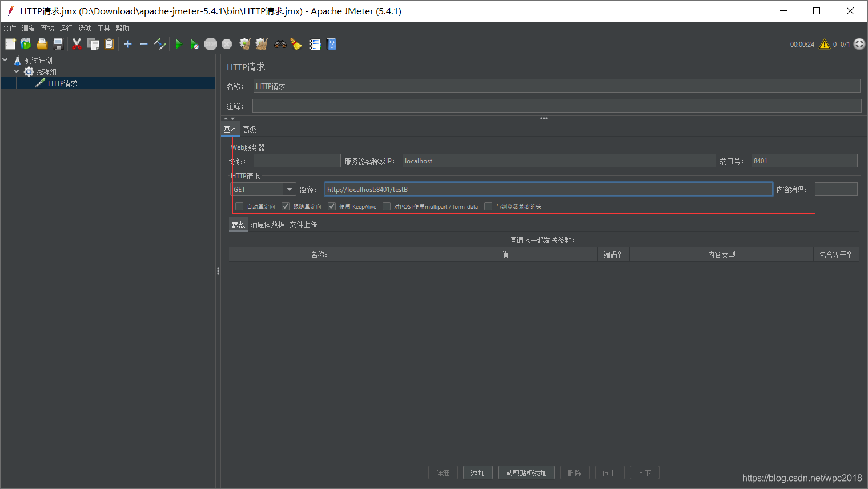The image size is (868, 489).
Task: Open the 文件 menu
Action: pyautogui.click(x=9, y=28)
